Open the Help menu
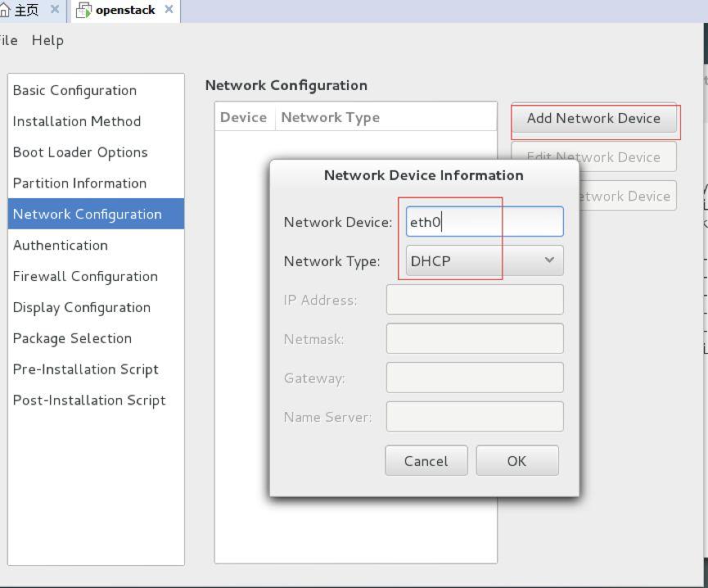Screen dimensions: 708x588 pos(47,40)
